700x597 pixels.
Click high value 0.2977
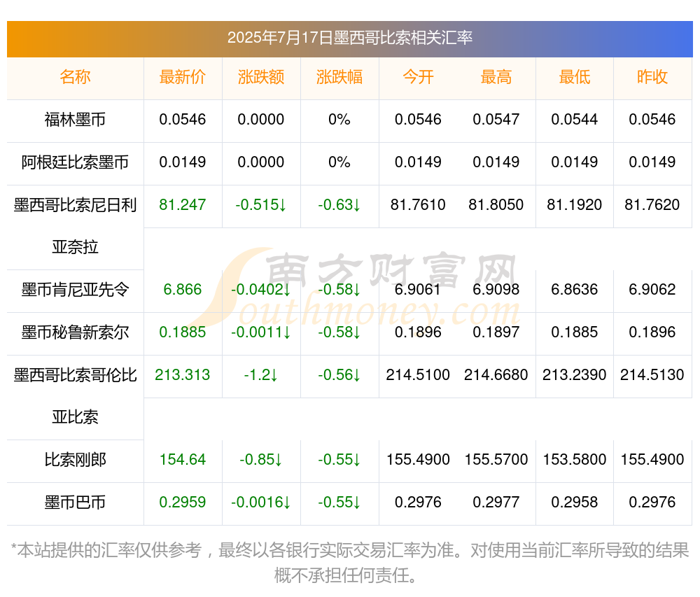click(x=496, y=503)
